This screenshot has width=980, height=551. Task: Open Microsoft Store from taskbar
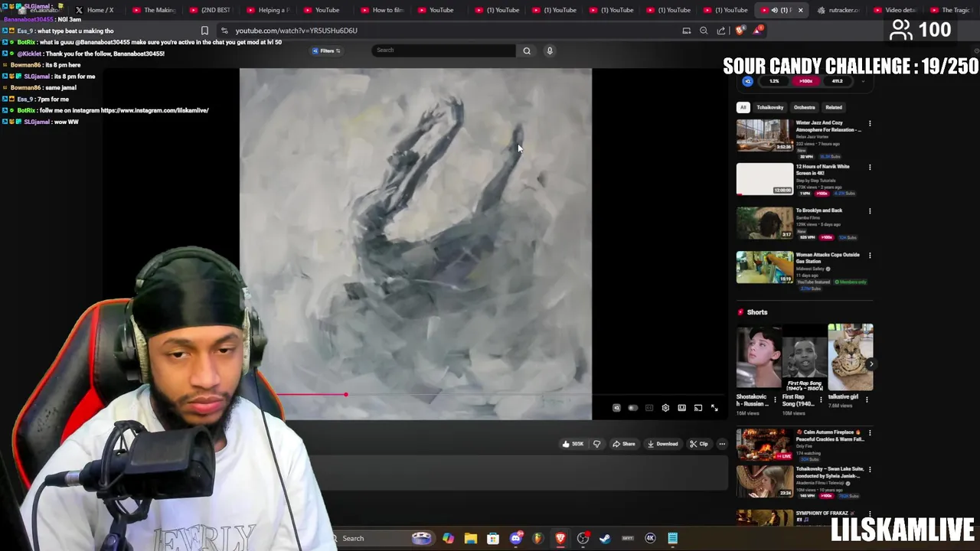click(x=493, y=538)
